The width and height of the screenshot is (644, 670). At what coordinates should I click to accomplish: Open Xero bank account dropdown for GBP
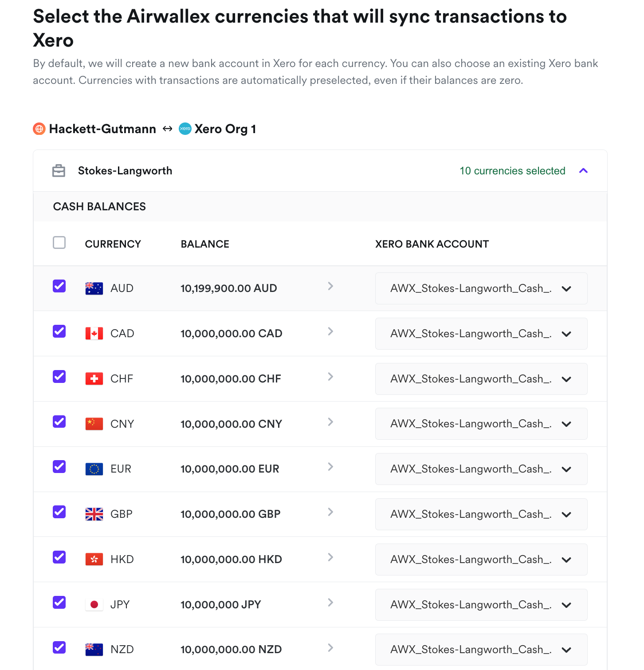(x=481, y=514)
